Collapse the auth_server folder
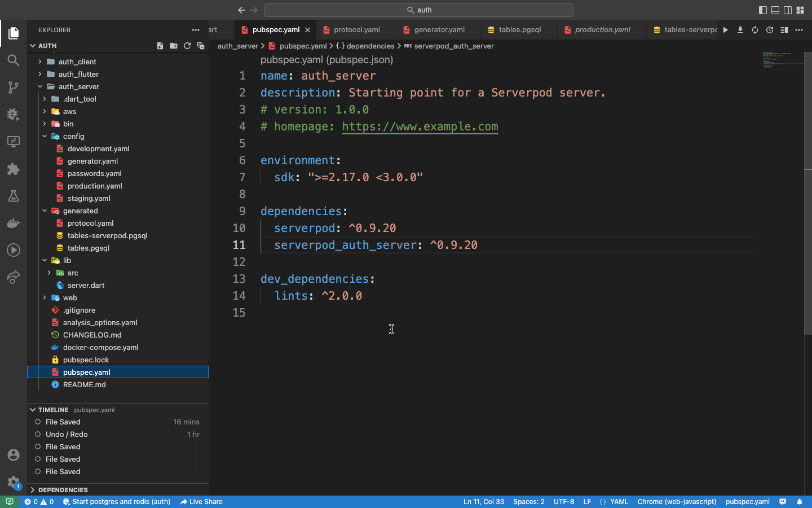812x508 pixels. coord(118,86)
